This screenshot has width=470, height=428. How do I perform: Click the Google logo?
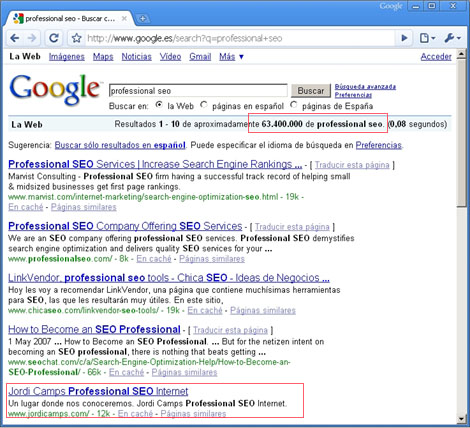(x=55, y=89)
